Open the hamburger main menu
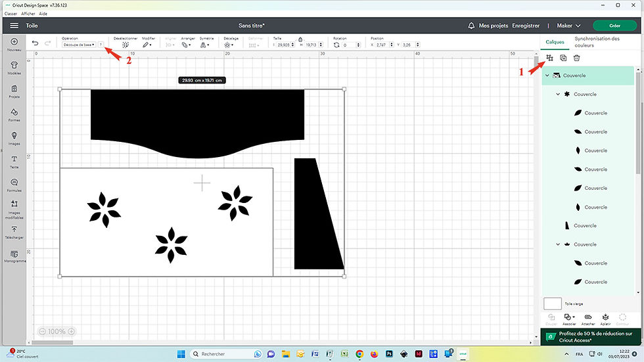This screenshot has height=362, width=644. click(14, 26)
